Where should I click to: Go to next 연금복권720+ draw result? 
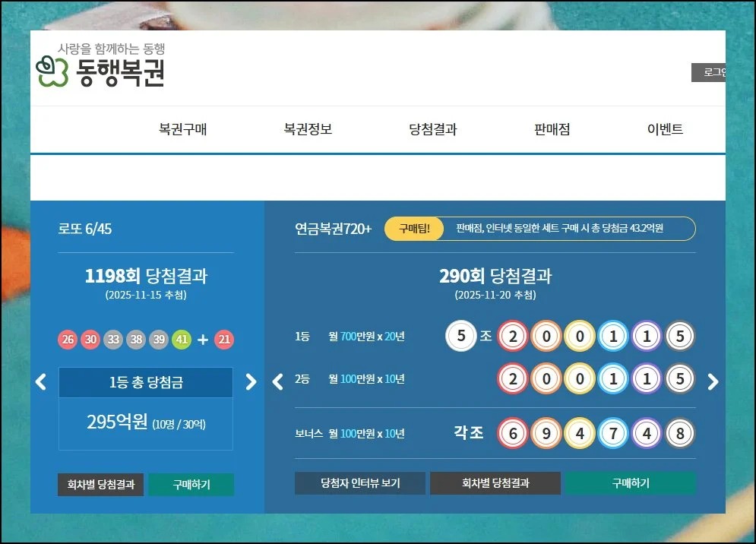click(x=713, y=381)
